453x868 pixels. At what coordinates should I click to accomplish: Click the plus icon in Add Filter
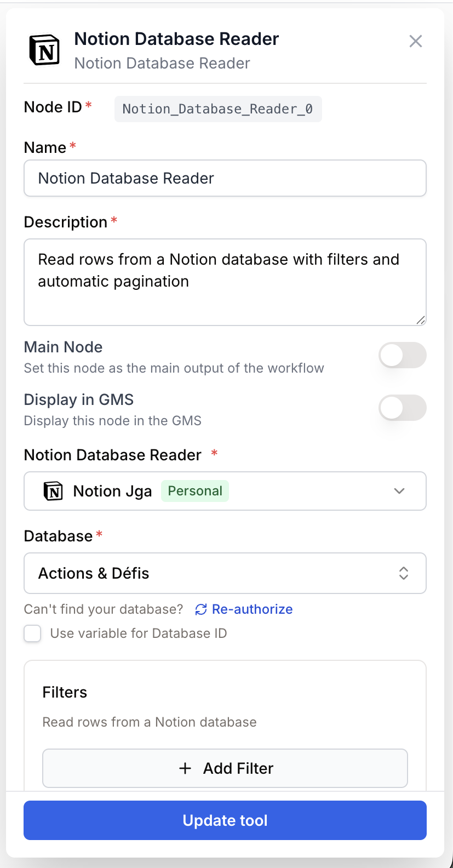pyautogui.click(x=185, y=768)
